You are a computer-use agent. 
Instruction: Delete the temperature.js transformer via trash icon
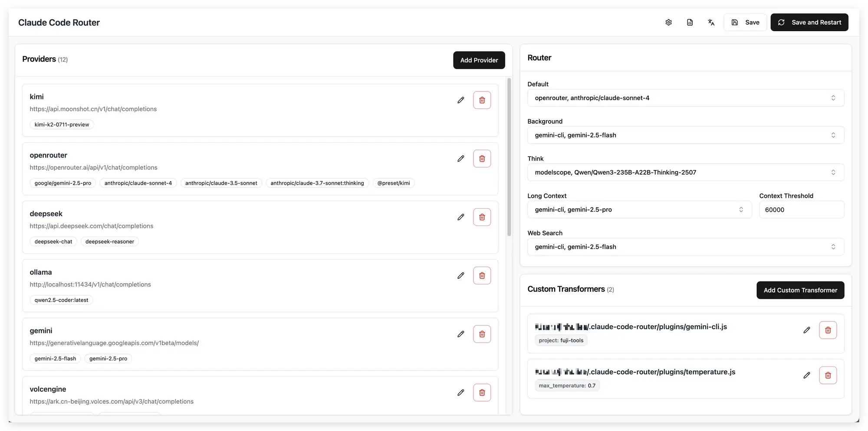[828, 375]
